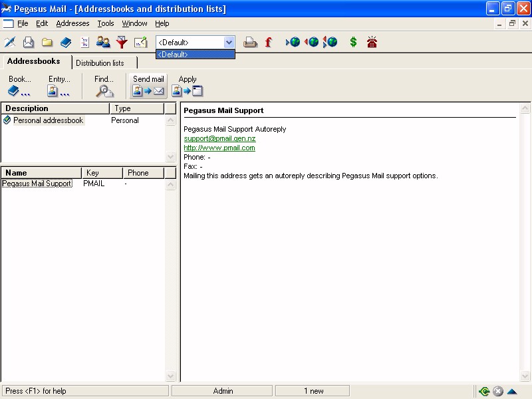Click the Book... addressbook button
The height and width of the screenshot is (399, 532).
20,86
